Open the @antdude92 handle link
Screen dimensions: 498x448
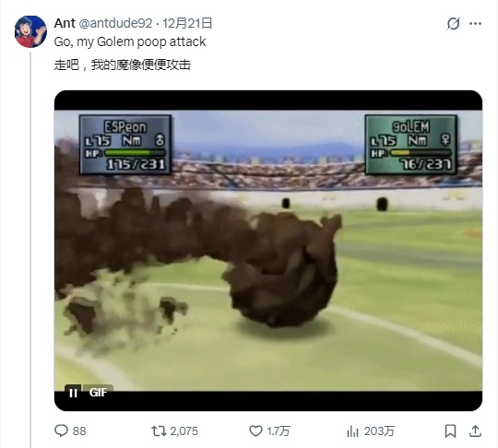(x=115, y=23)
